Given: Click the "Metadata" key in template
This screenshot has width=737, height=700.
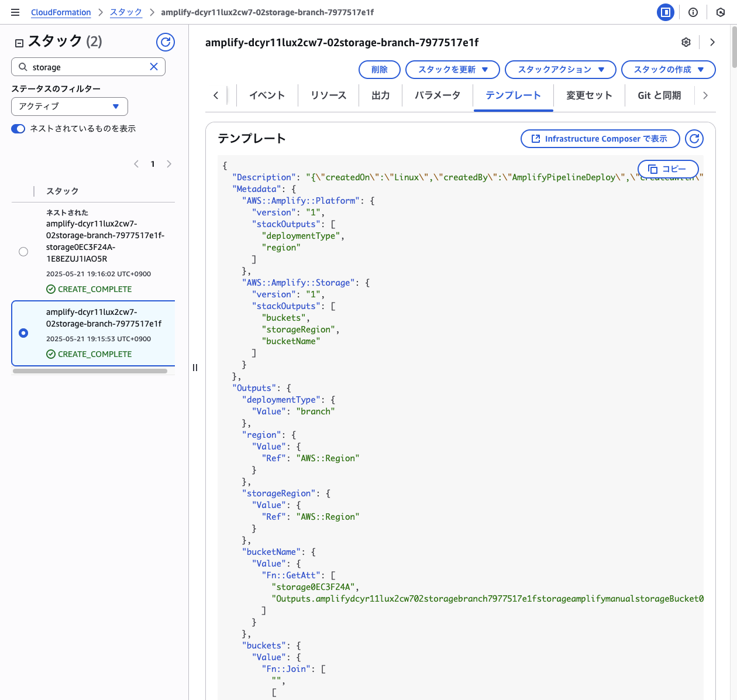Looking at the screenshot, I should [257, 189].
